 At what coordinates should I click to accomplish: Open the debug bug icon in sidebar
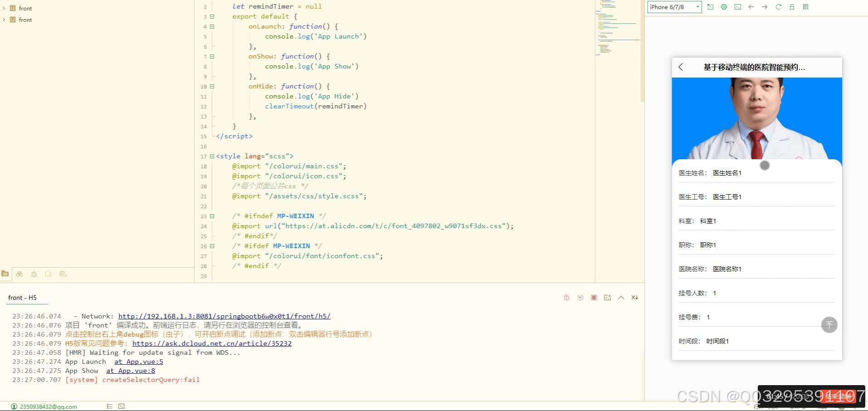pos(34,274)
